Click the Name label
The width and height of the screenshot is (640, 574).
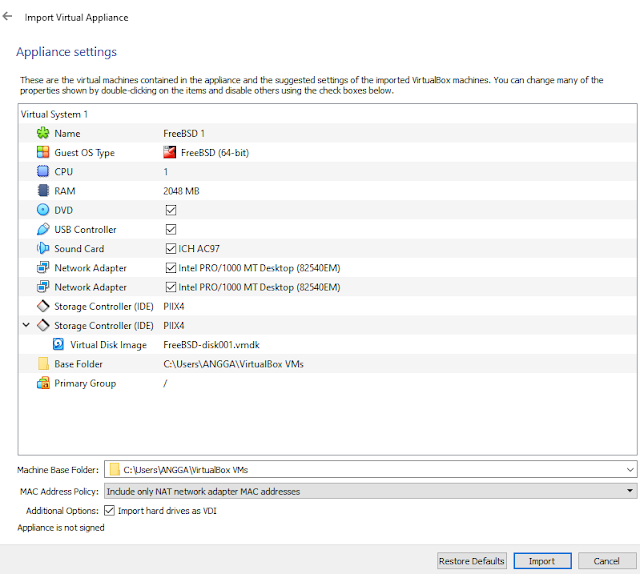(67, 133)
